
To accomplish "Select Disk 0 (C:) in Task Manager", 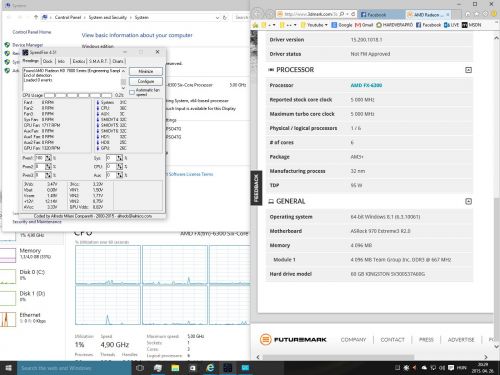I will pyautogui.click(x=32, y=275).
